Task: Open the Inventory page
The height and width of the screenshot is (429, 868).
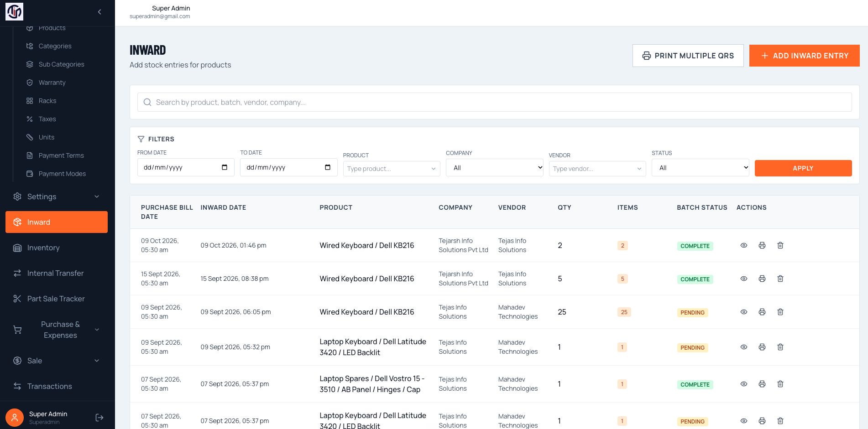Action: 57,248
